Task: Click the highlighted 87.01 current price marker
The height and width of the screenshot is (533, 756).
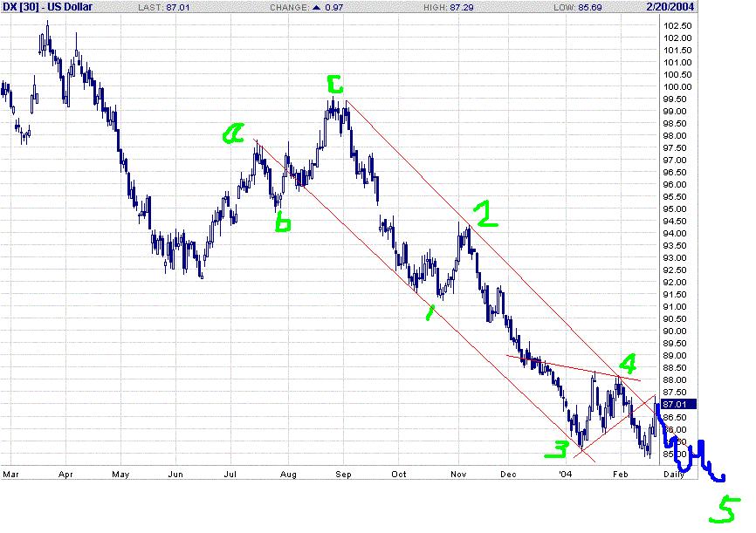Action: pos(678,404)
